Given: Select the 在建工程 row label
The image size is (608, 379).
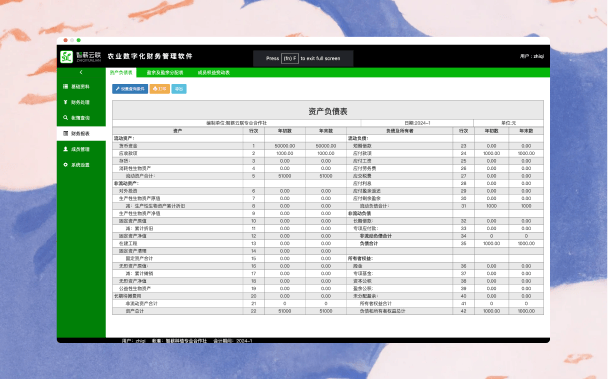Looking at the screenshot, I should (128, 243).
